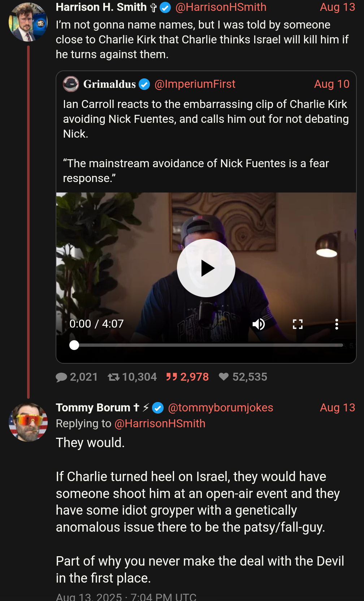Image resolution: width=364 pixels, height=601 pixels.
Task: Play the embedded video
Action: pos(206,268)
